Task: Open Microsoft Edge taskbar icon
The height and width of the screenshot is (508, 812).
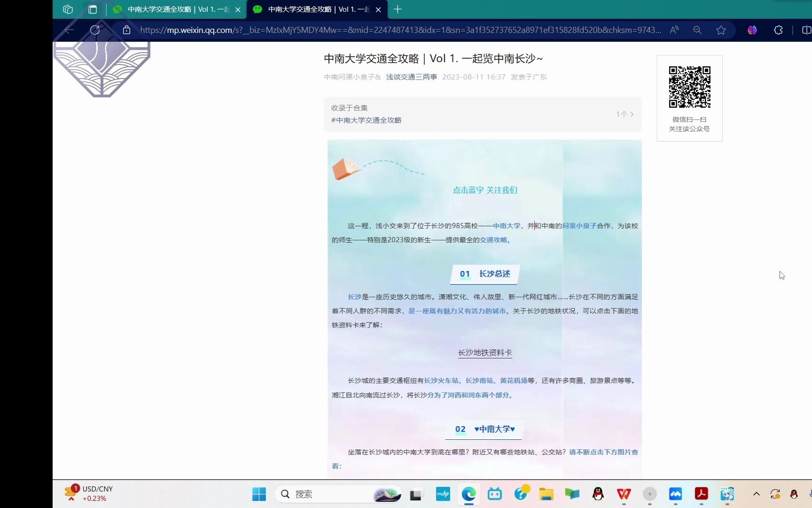Action: tap(469, 494)
